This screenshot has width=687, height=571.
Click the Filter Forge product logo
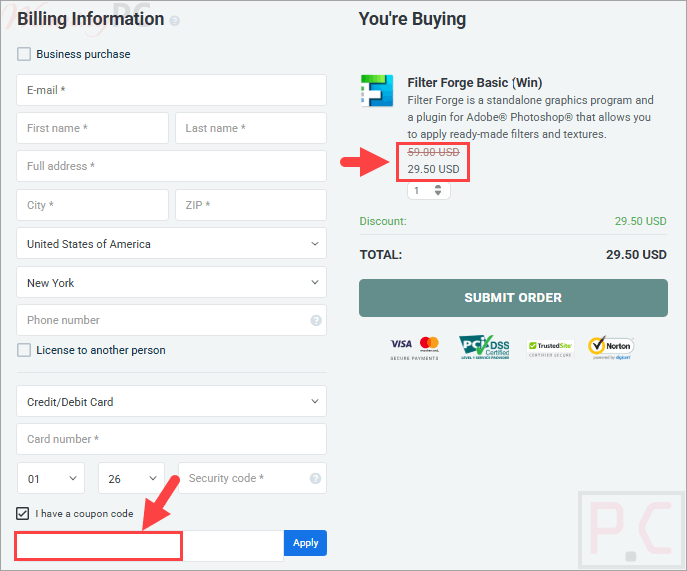[377, 91]
